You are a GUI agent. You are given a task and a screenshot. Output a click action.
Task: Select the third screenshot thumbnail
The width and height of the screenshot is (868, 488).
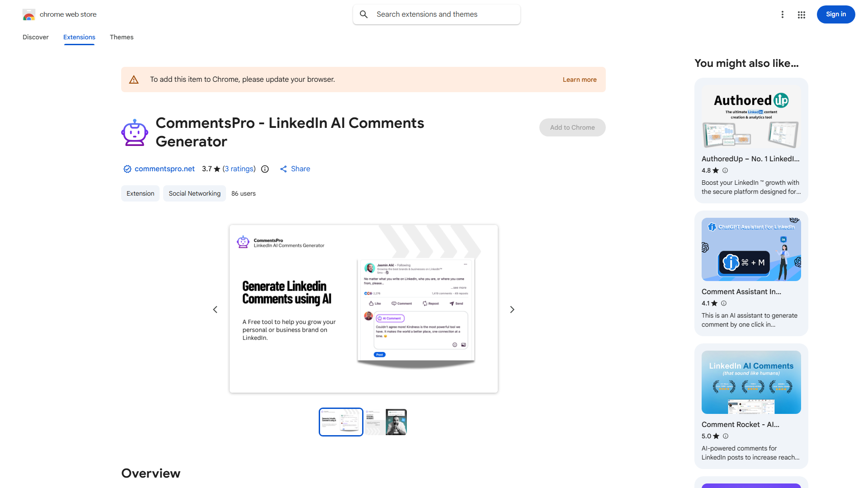[x=396, y=422]
